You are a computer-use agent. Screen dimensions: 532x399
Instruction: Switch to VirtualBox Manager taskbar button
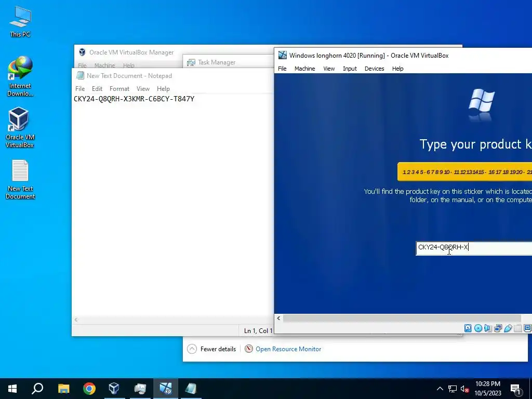coord(114,389)
